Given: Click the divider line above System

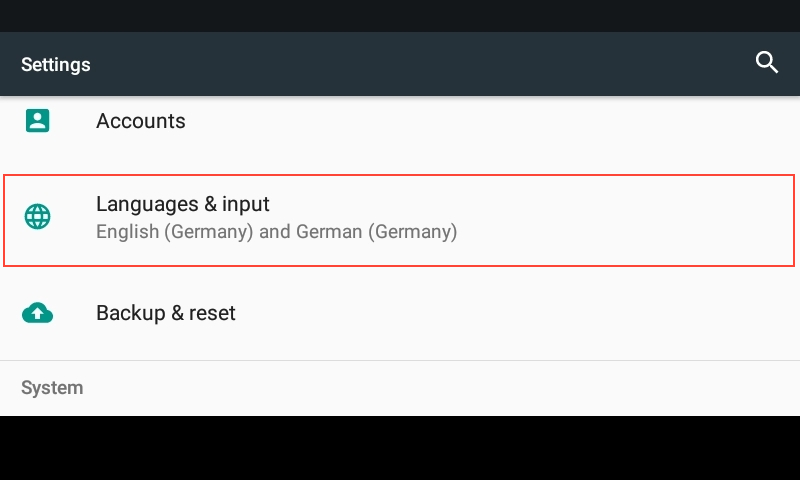Looking at the screenshot, I should point(400,360).
